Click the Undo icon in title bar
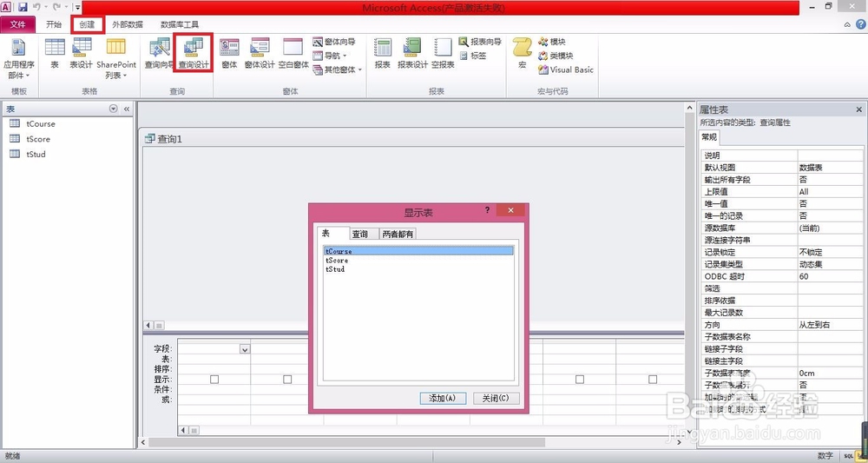868x463 pixels. tap(36, 7)
